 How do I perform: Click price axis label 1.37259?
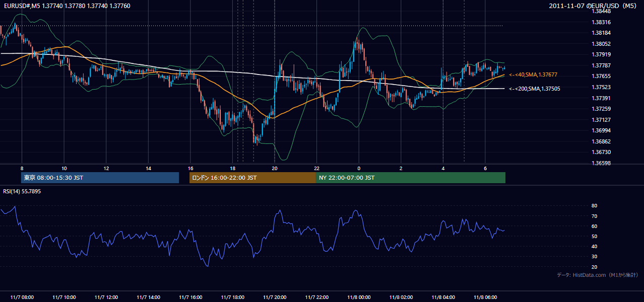pyautogui.click(x=601, y=109)
